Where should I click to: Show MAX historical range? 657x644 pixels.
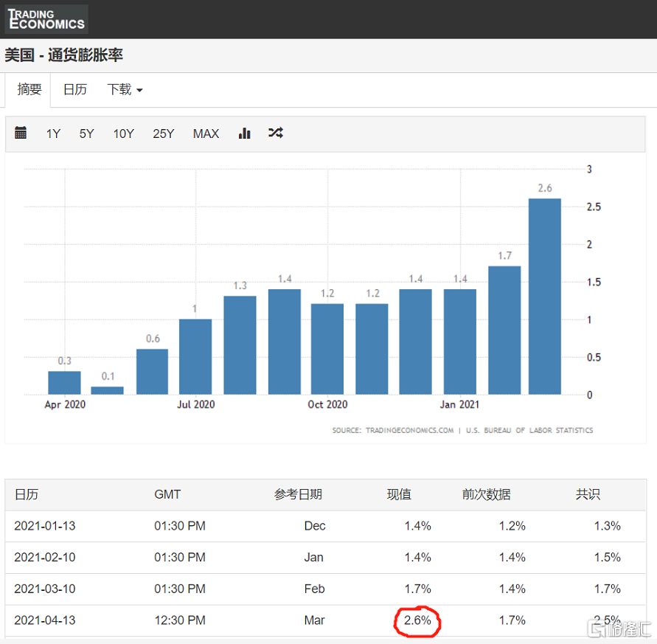206,134
